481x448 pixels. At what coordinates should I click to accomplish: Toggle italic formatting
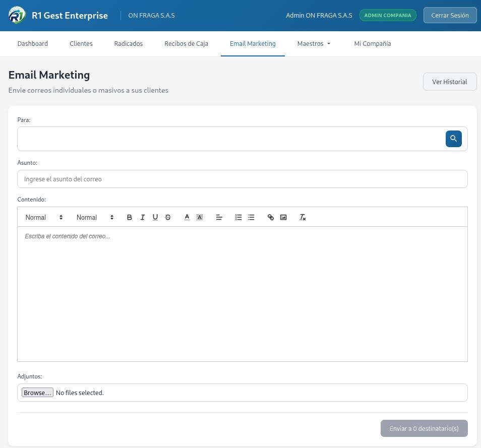tap(142, 217)
